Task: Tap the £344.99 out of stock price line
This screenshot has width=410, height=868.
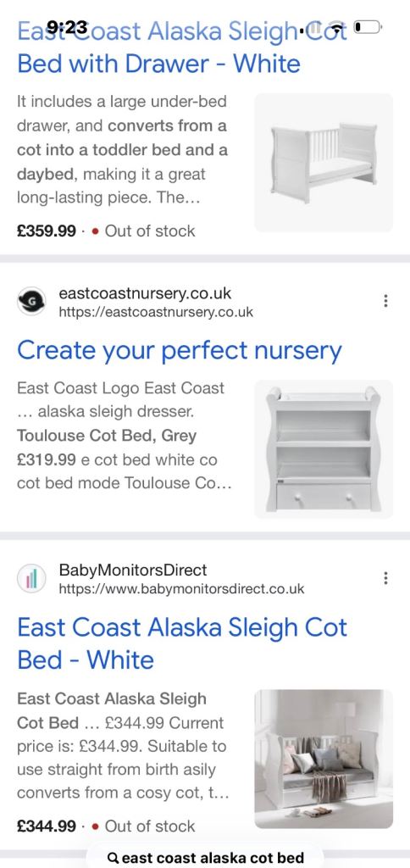Action: (106, 826)
